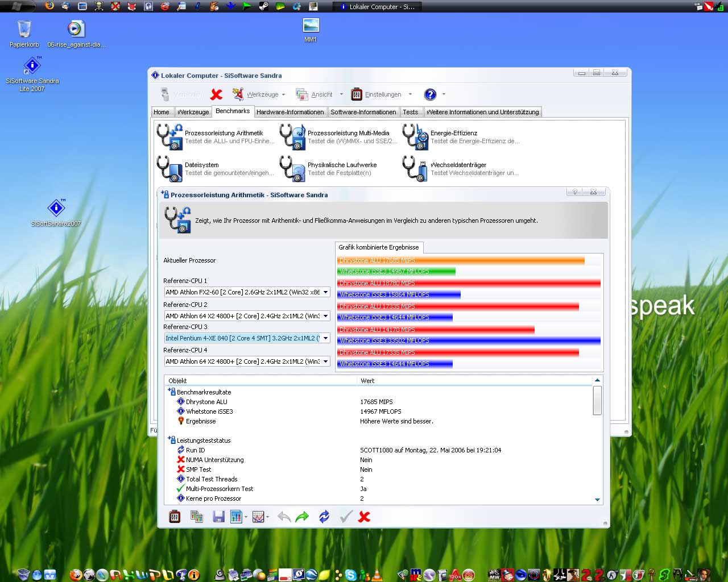Open Prozessorleistung Multi-Media benchmark icon
This screenshot has width=728, height=582.
(292, 136)
